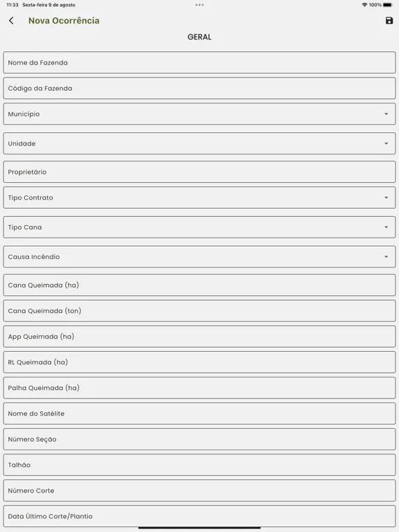The width and height of the screenshot is (399, 532).
Task: Focus the Número Seção field
Action: pyautogui.click(x=199, y=439)
